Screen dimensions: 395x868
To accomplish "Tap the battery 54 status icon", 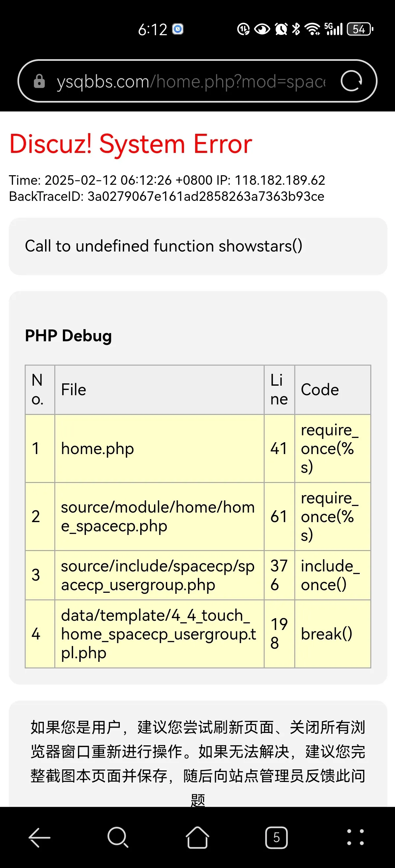I will 360,29.
